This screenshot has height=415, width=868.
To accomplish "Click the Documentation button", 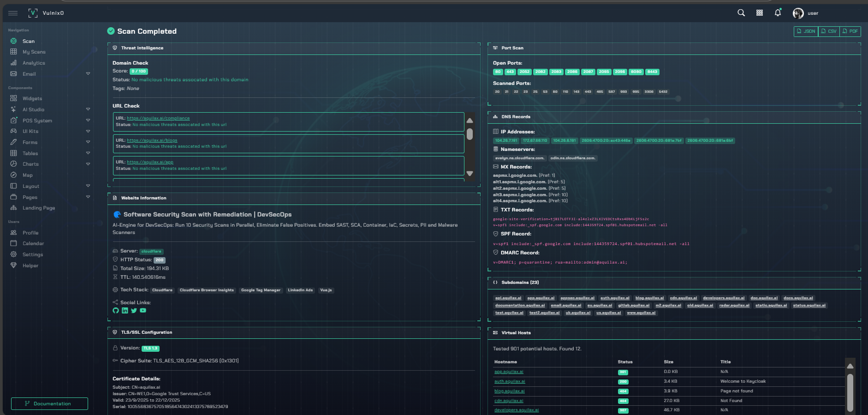I will click(49, 403).
